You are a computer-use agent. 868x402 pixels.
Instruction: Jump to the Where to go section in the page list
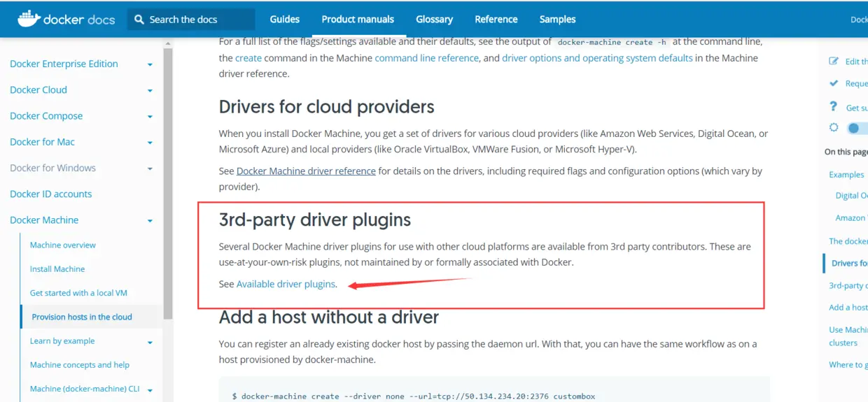click(848, 365)
